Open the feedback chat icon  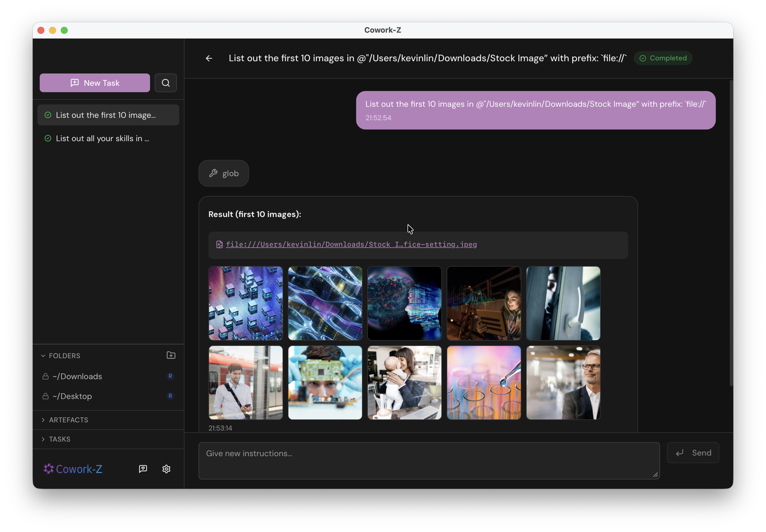pyautogui.click(x=143, y=469)
